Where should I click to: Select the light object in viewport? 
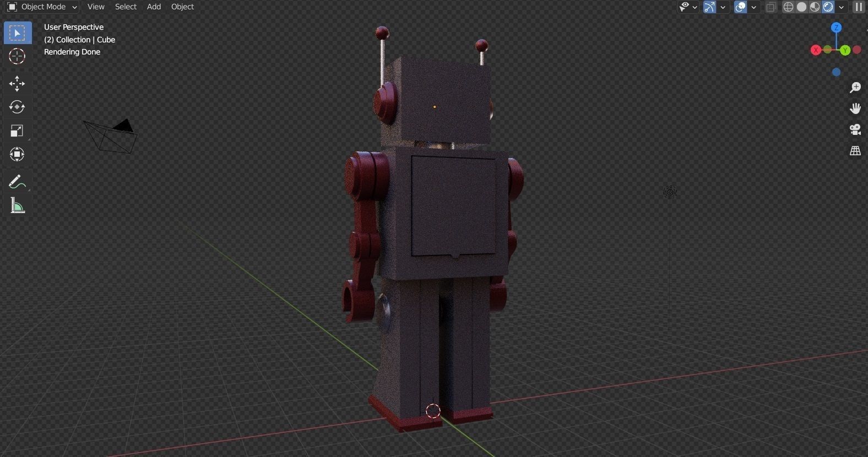pos(670,192)
